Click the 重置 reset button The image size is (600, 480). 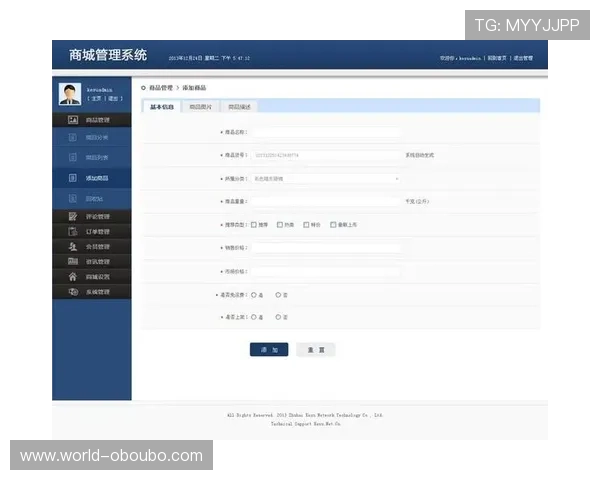tap(316, 349)
